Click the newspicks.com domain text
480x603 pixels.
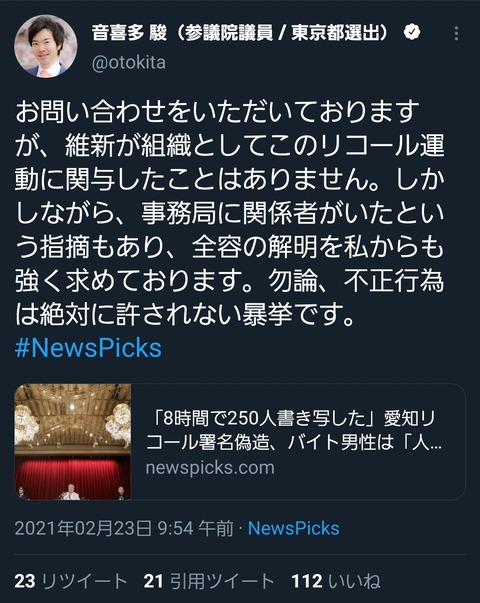pos(210,468)
